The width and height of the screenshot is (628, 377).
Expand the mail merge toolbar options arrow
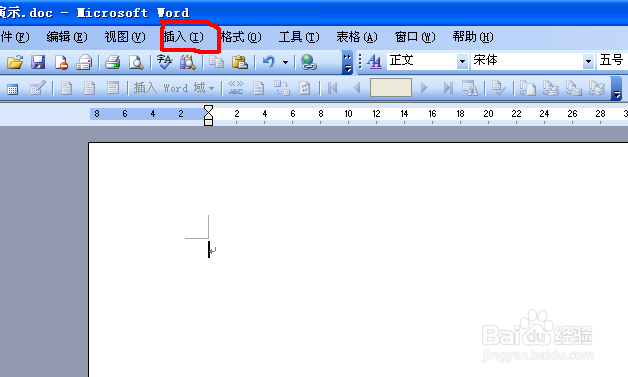617,89
